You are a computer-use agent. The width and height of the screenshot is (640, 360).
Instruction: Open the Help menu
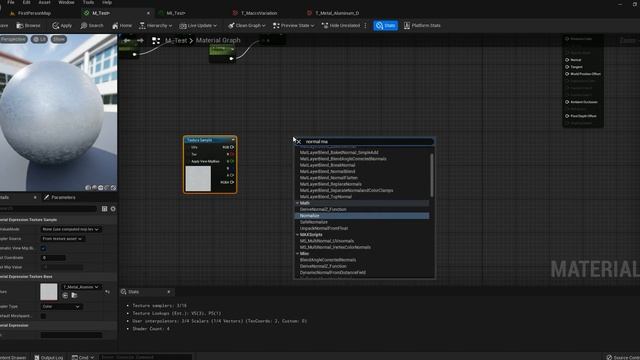[107, 2]
